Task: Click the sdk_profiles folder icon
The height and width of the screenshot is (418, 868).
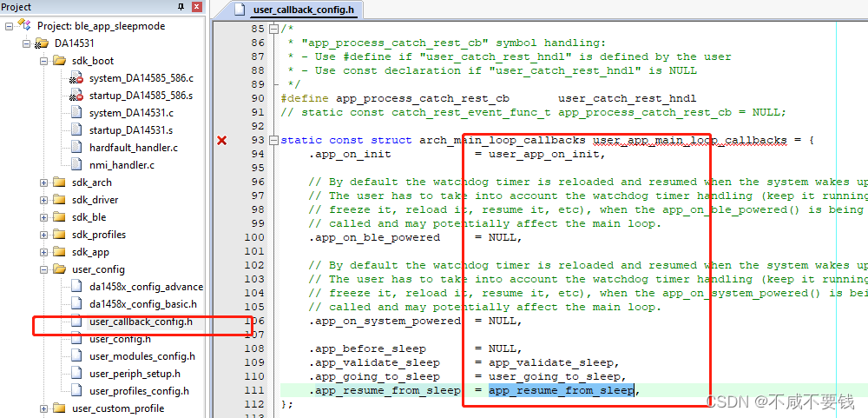Action: (59, 235)
